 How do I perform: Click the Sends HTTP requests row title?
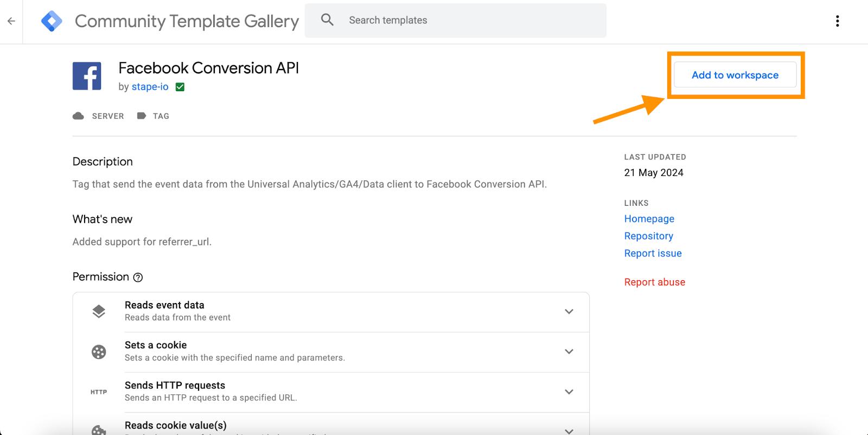coord(175,386)
